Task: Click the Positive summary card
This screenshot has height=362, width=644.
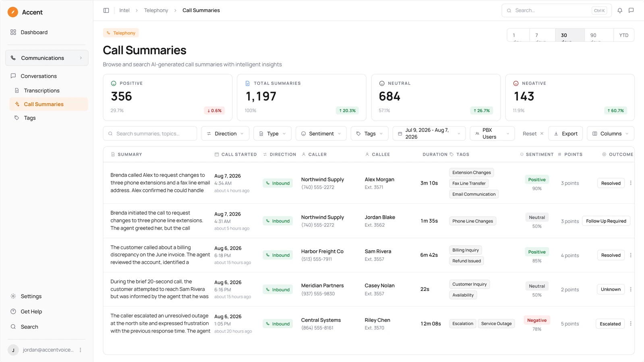Action: 168,97
